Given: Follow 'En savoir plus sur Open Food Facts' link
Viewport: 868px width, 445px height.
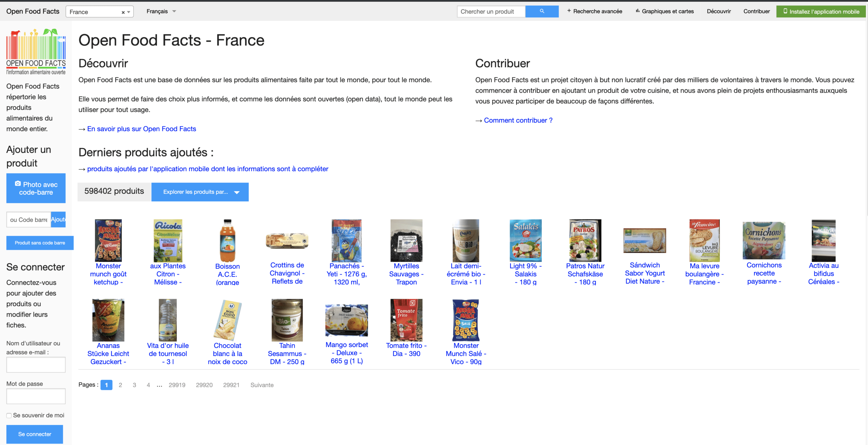Looking at the screenshot, I should coord(141,129).
